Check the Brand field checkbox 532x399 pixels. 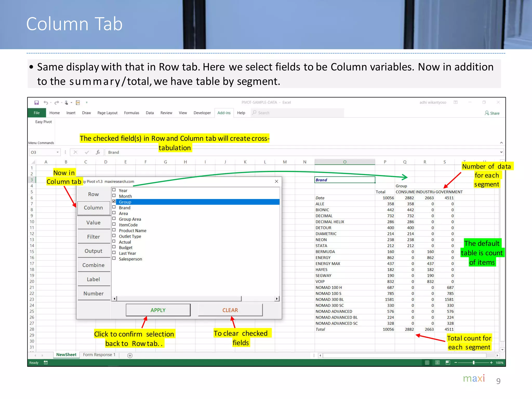(x=114, y=207)
